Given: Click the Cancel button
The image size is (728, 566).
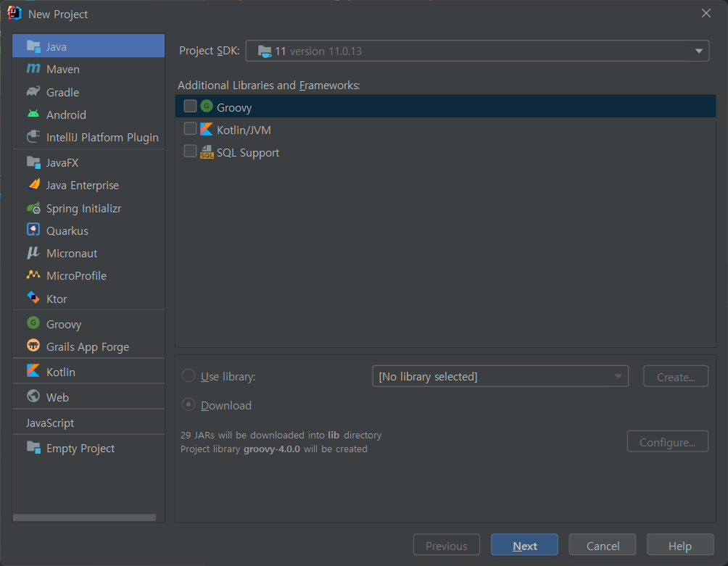Looking at the screenshot, I should [603, 545].
